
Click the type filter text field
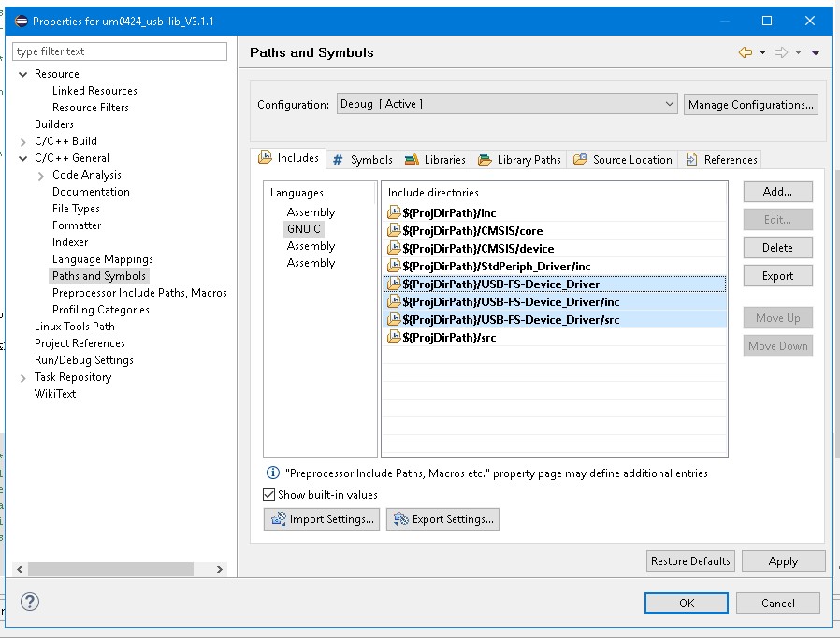click(x=120, y=51)
